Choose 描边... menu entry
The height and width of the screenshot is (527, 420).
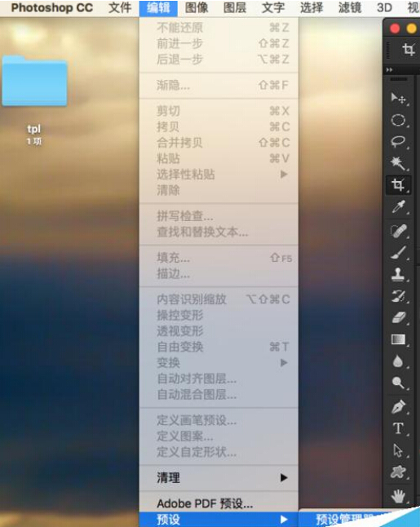[219, 274]
